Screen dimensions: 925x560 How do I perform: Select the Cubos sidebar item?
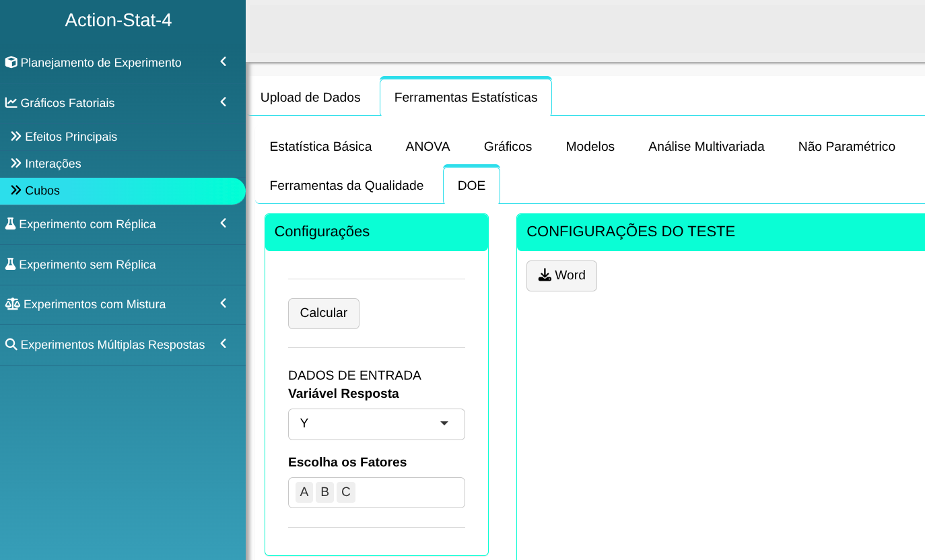(42, 191)
